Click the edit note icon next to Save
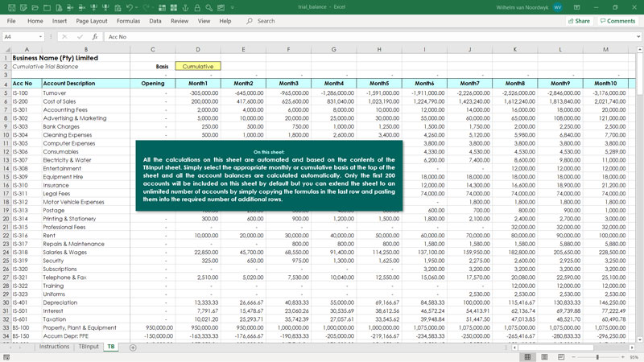 23,7
